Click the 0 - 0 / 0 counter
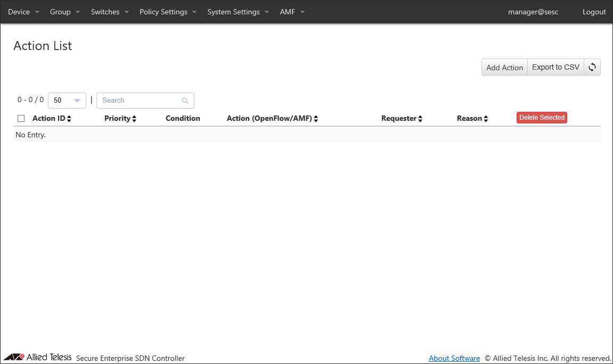 (x=30, y=100)
